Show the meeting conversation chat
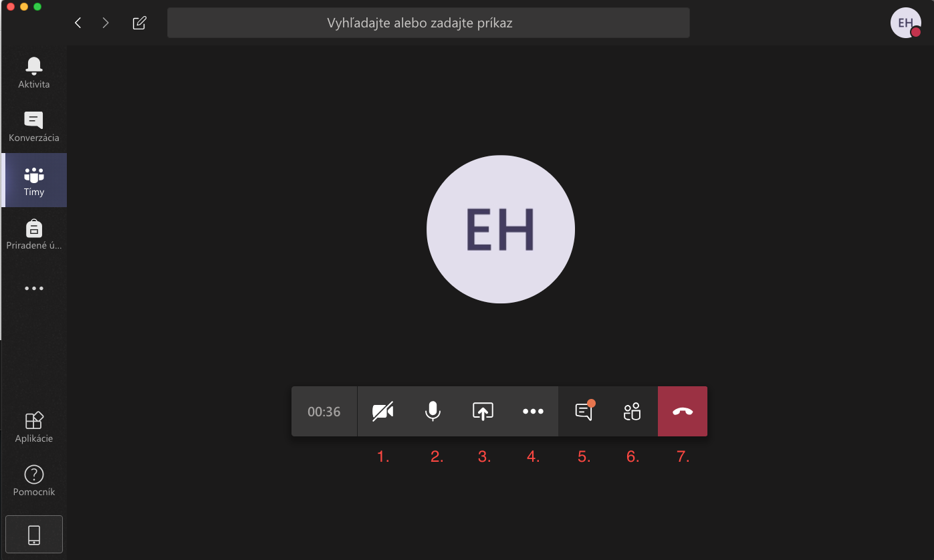The height and width of the screenshot is (560, 934). [584, 412]
